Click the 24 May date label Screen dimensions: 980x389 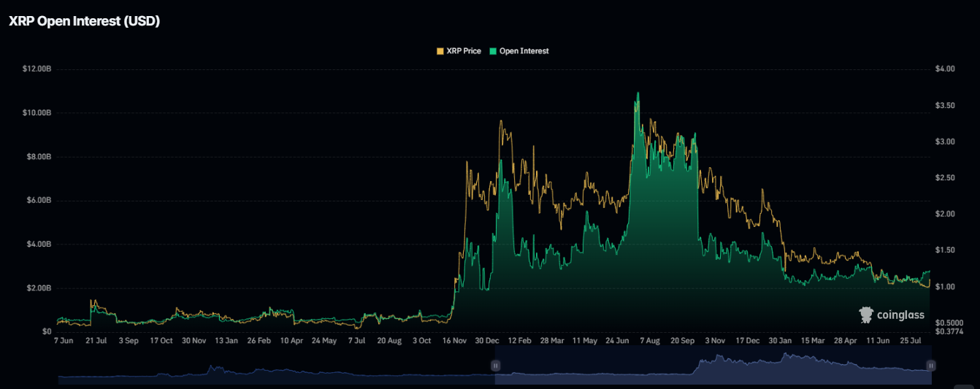(324, 341)
